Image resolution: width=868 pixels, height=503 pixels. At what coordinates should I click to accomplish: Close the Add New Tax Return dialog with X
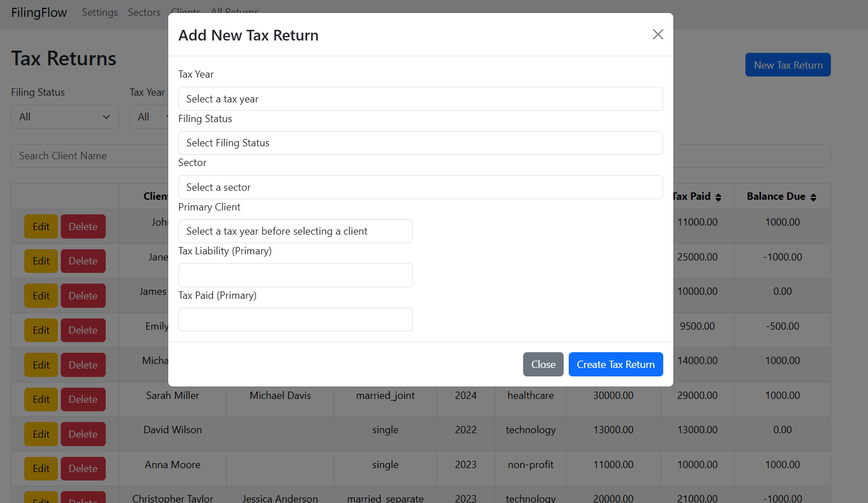pos(658,34)
